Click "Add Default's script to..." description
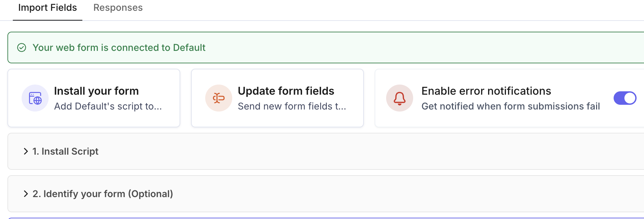This screenshot has height=219, width=644. (108, 106)
